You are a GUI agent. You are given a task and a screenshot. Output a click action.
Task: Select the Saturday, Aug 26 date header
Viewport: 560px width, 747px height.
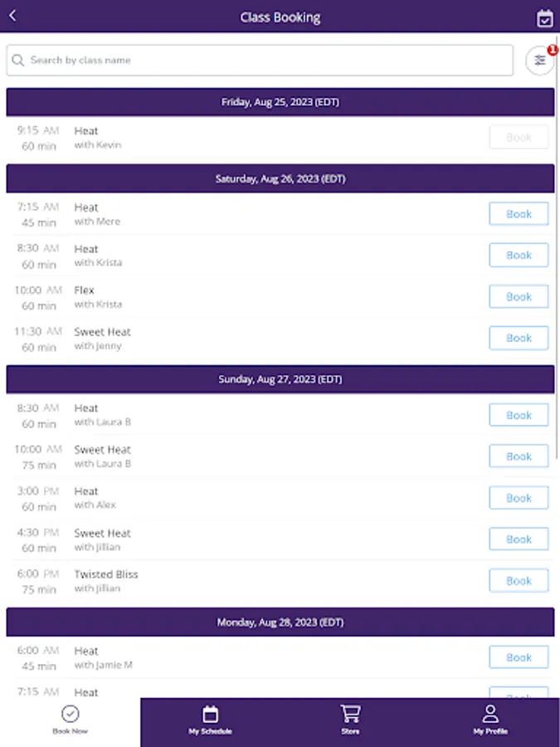click(280, 178)
